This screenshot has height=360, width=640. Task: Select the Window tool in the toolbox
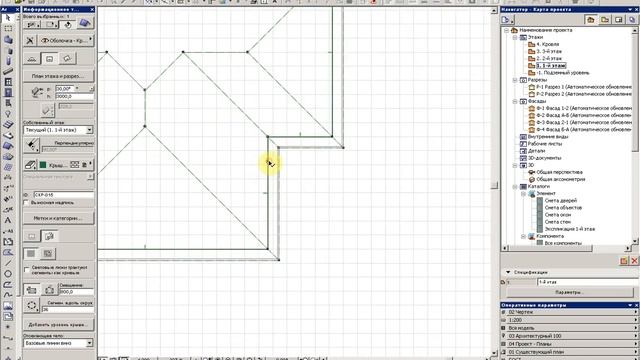pos(8,82)
